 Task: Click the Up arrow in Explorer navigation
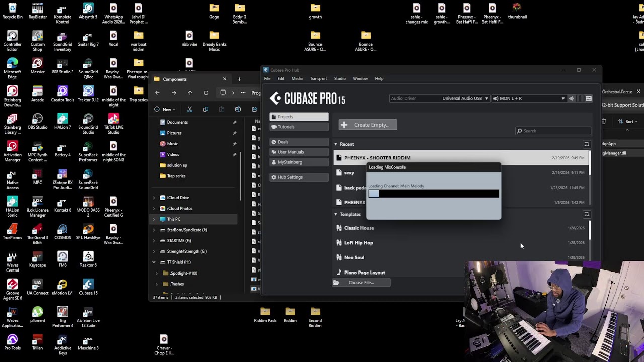point(190,93)
